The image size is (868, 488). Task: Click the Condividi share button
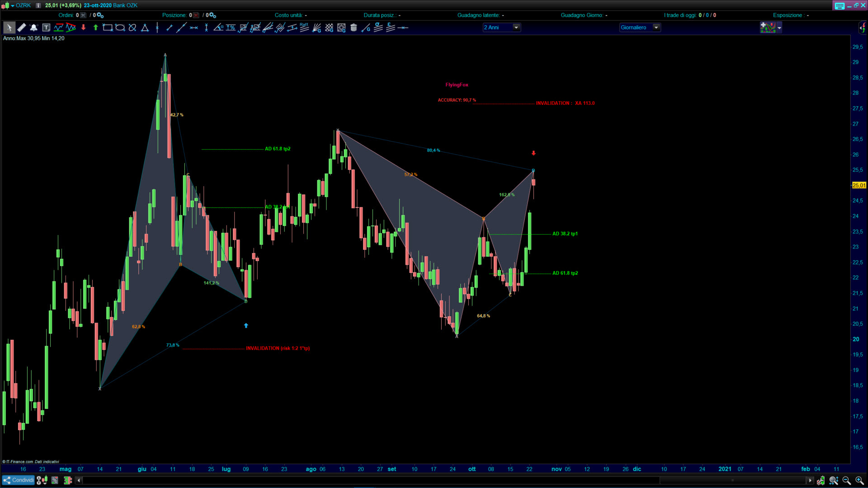pos(19,480)
